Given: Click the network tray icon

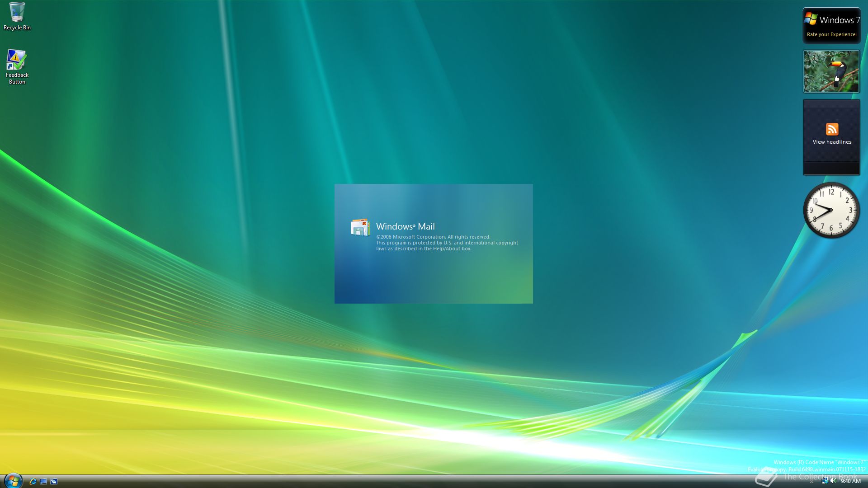Looking at the screenshot, I should point(825,481).
